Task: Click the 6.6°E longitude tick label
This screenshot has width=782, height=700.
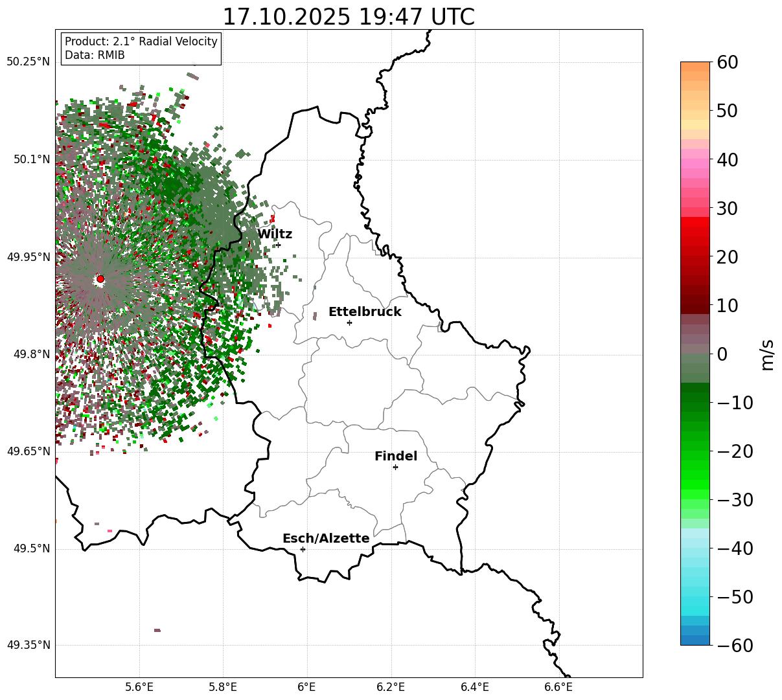Action: coord(558,687)
